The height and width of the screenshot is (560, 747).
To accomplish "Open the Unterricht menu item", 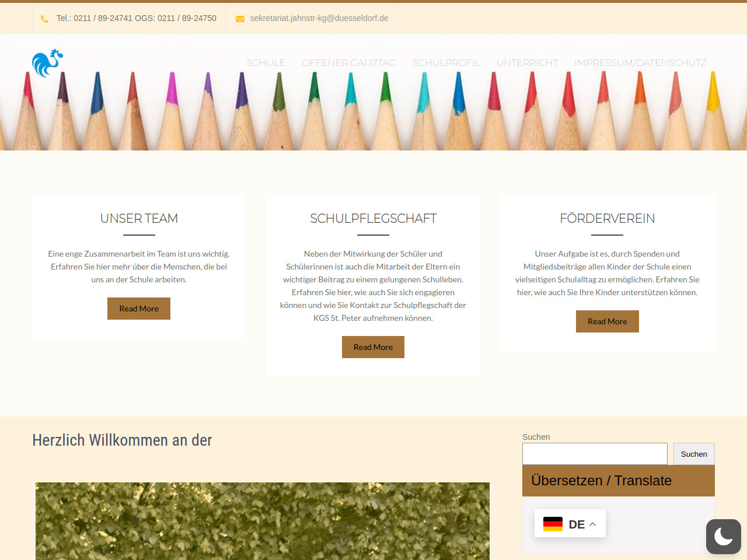I will point(527,63).
